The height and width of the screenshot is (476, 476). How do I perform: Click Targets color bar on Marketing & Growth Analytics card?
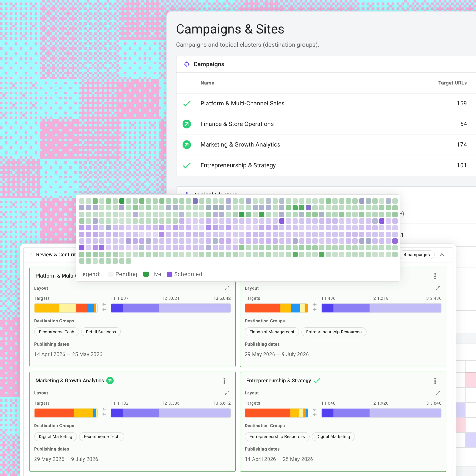[66, 413]
